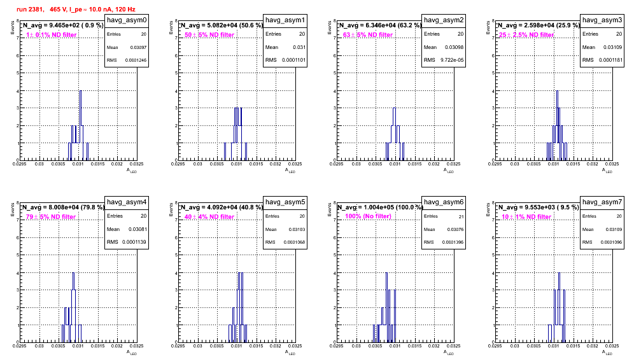Viewport: 634px width, 364px height.
Task: Select RMS value 0.0001068 in havg_asym5
Action: (294, 242)
